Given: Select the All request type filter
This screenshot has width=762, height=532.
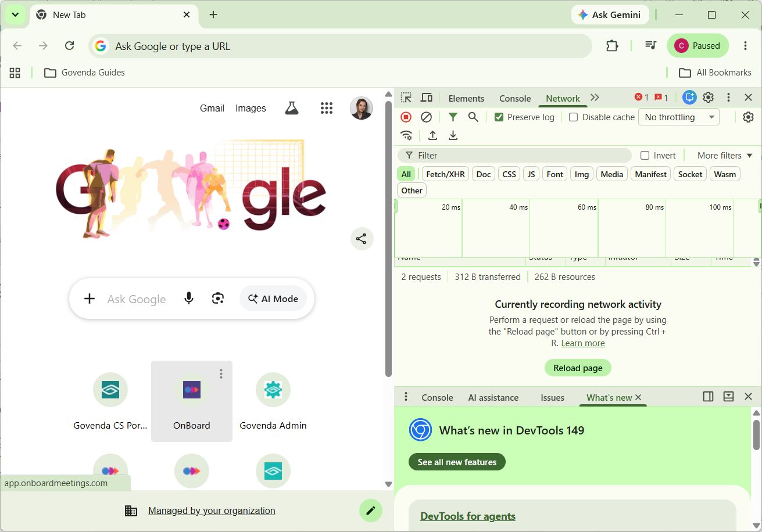Looking at the screenshot, I should pos(406,174).
